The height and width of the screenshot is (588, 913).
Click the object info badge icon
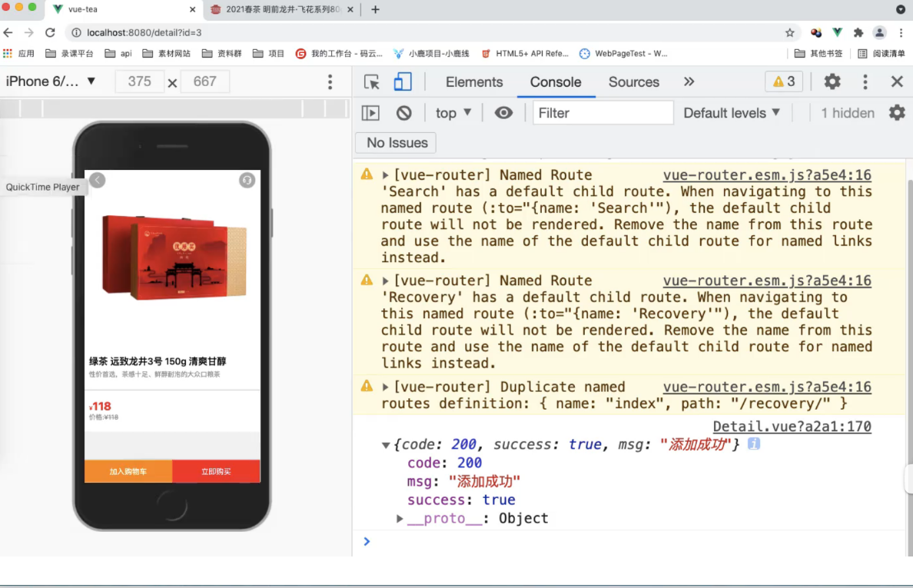753,443
